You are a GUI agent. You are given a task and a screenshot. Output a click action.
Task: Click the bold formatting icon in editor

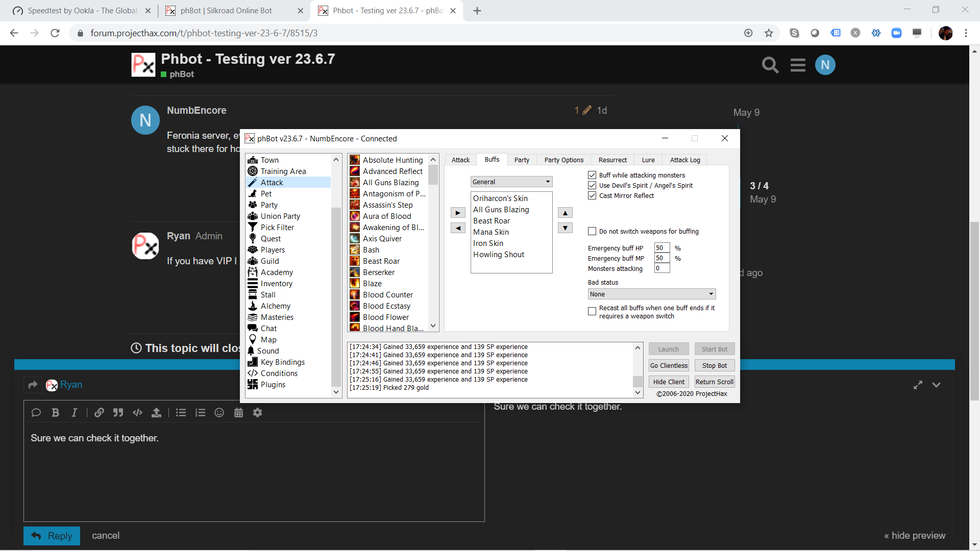point(55,413)
